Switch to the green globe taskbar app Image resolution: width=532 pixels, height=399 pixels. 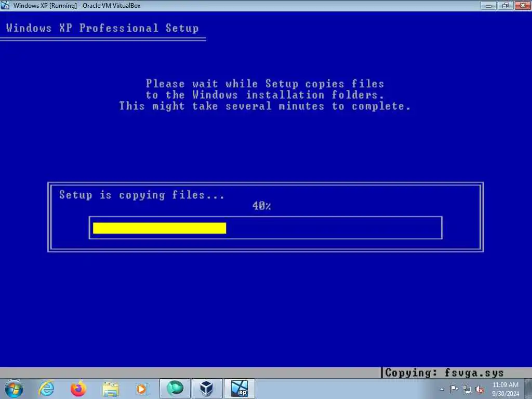tap(175, 389)
